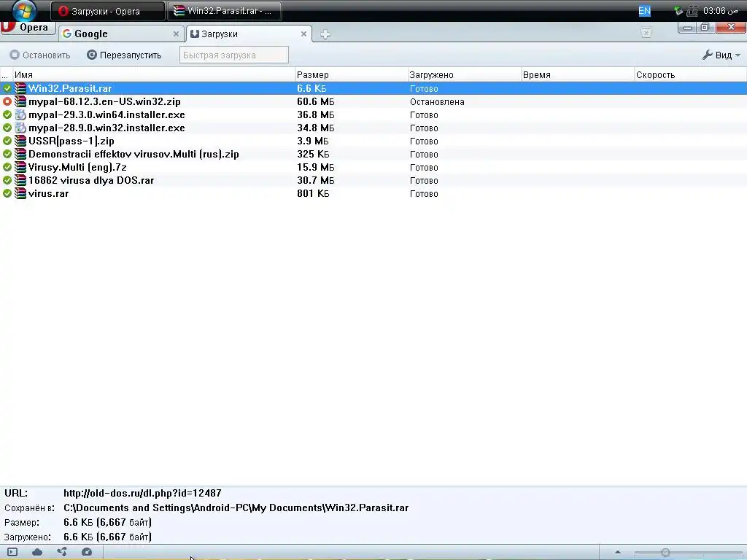Open the Вид dropdown menu

pyautogui.click(x=721, y=55)
